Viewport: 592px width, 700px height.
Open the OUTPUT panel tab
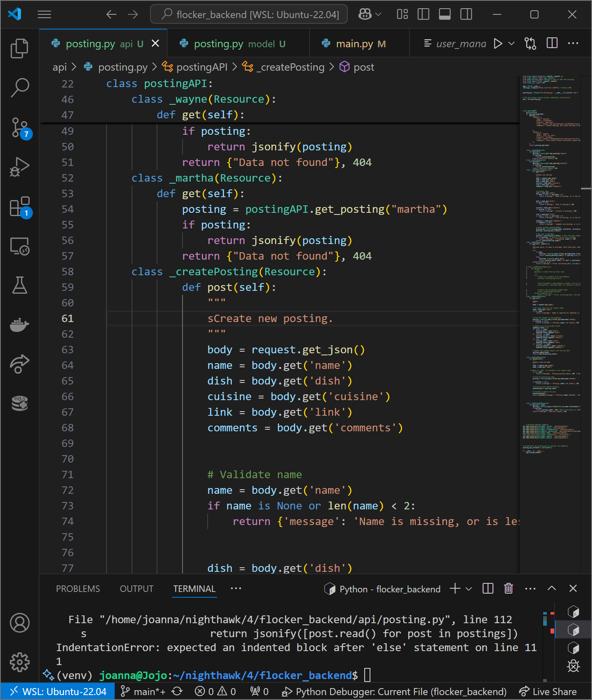click(x=136, y=589)
